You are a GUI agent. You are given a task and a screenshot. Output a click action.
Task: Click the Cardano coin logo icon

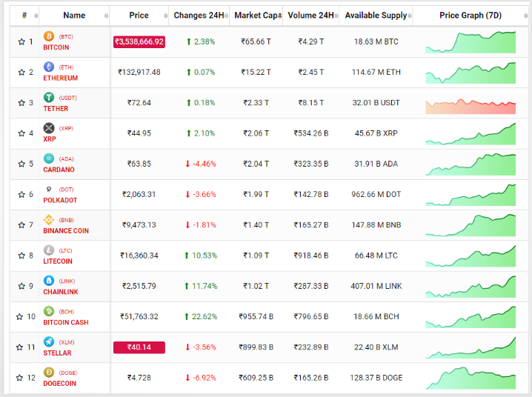pos(49,159)
